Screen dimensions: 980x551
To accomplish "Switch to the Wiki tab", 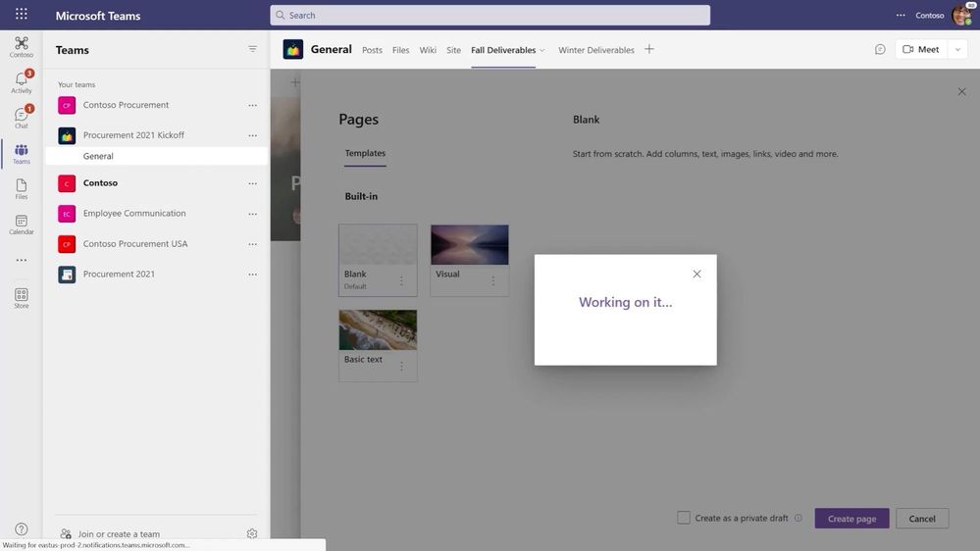I will [428, 50].
